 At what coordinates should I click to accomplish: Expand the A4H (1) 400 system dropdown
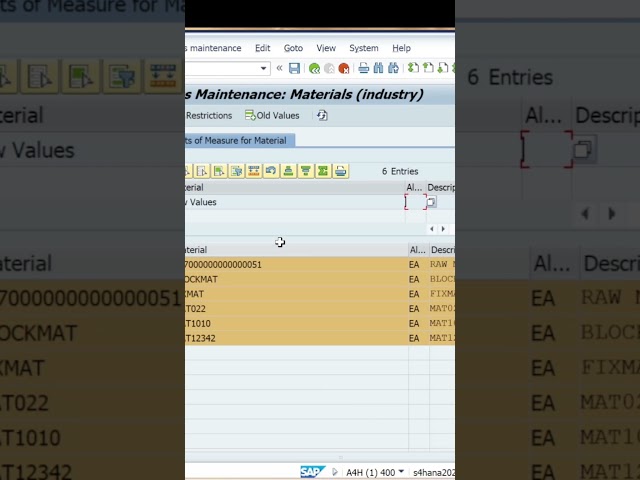401,472
